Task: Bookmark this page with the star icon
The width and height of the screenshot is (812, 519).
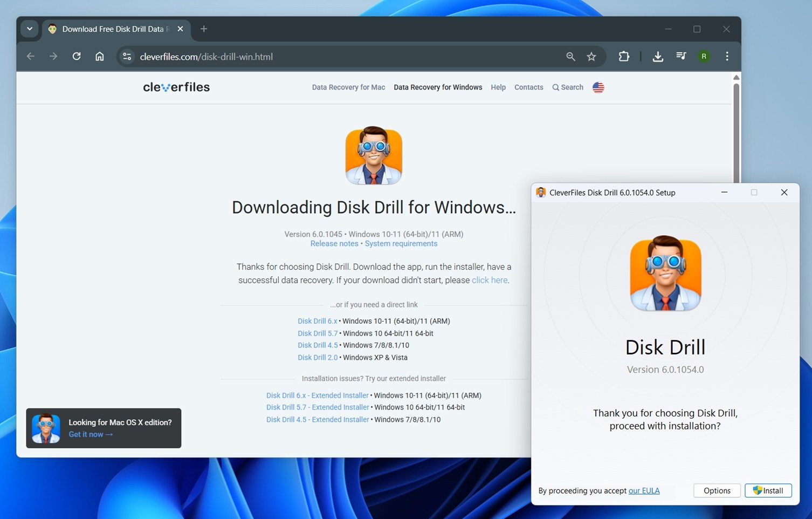Action: pos(591,57)
